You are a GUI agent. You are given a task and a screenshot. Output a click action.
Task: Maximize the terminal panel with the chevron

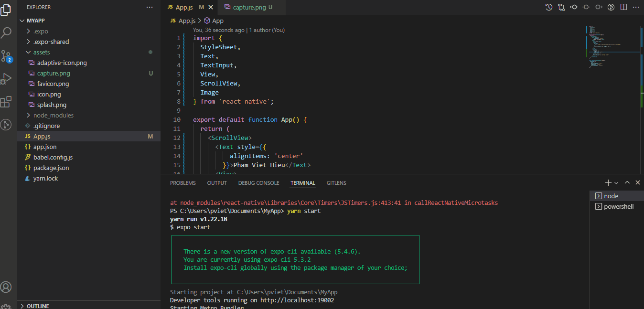627,182
